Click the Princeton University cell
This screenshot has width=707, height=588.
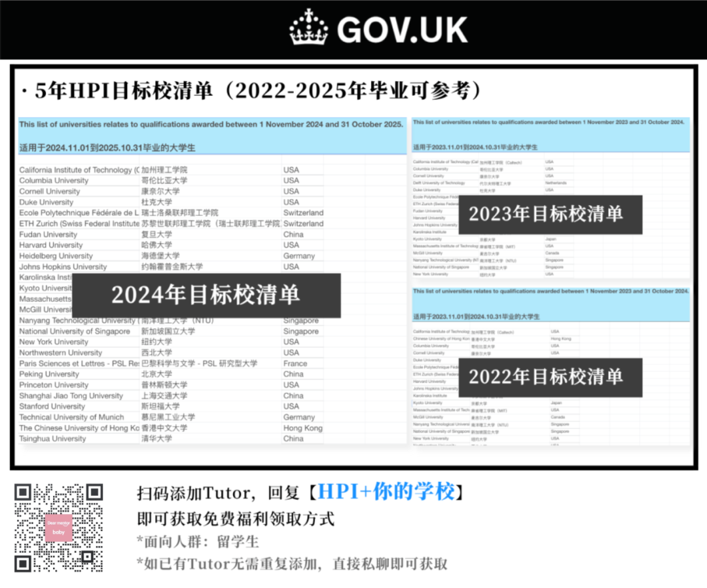coord(54,384)
